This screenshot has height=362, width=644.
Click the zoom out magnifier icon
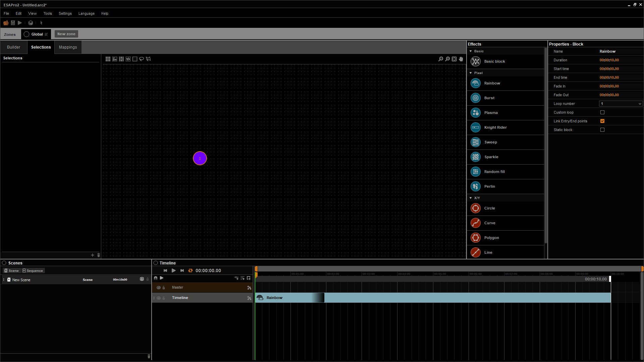coord(441,59)
